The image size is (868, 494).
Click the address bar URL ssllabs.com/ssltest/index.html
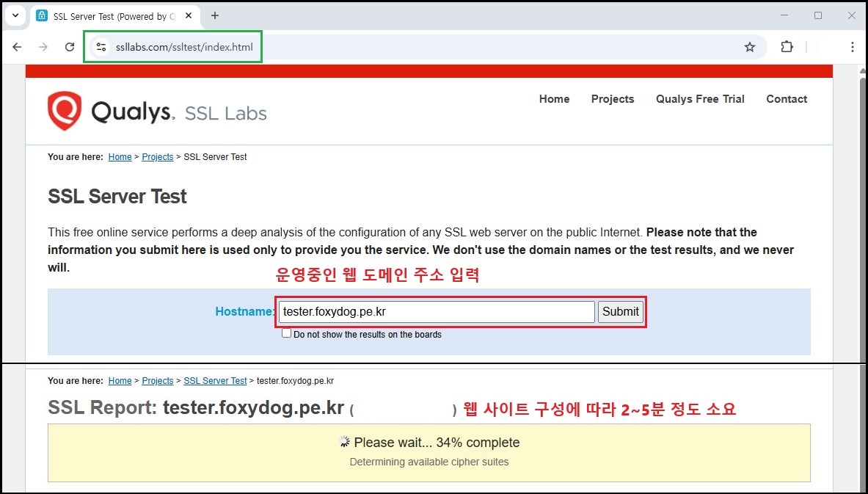pos(184,47)
